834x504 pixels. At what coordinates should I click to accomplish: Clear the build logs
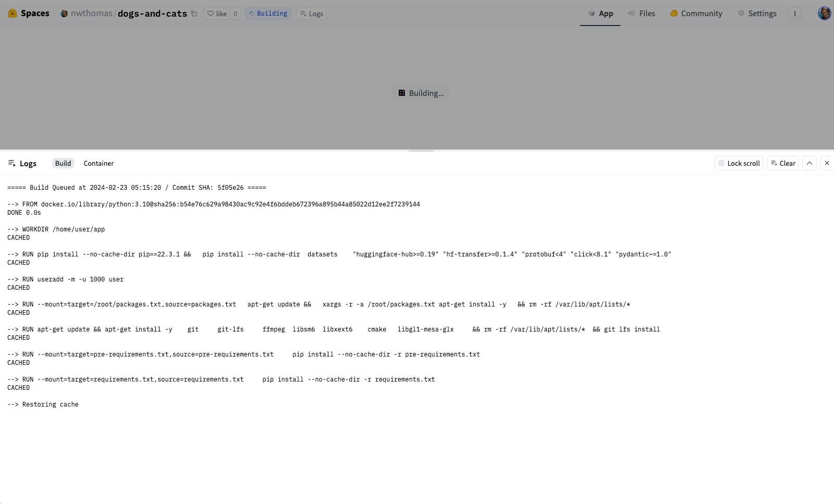pos(782,163)
